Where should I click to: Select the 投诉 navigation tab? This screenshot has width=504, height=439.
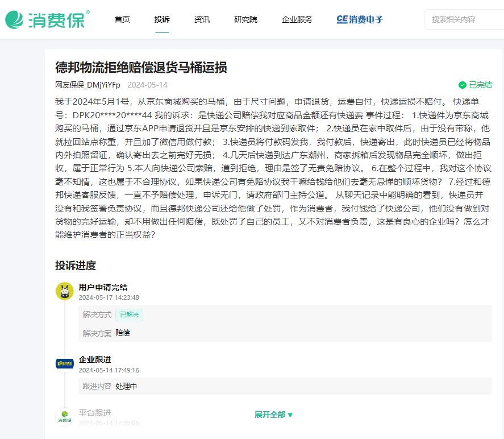[162, 19]
